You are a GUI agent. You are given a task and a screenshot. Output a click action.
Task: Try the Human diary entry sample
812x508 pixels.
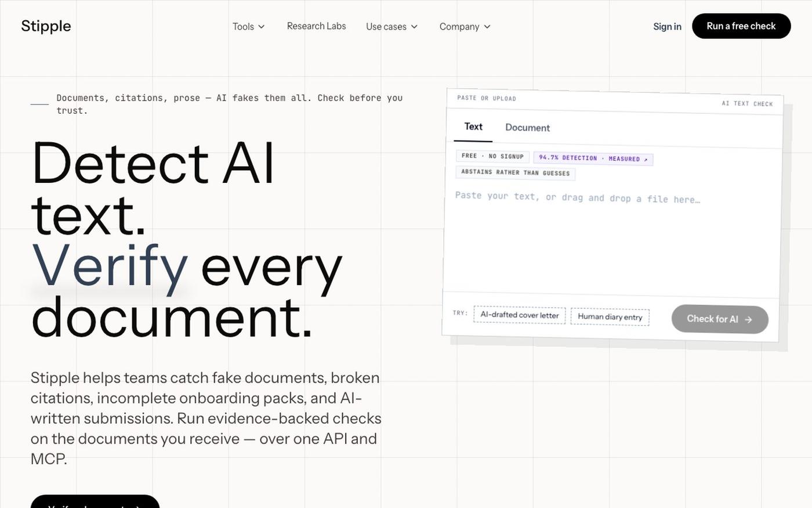610,316
